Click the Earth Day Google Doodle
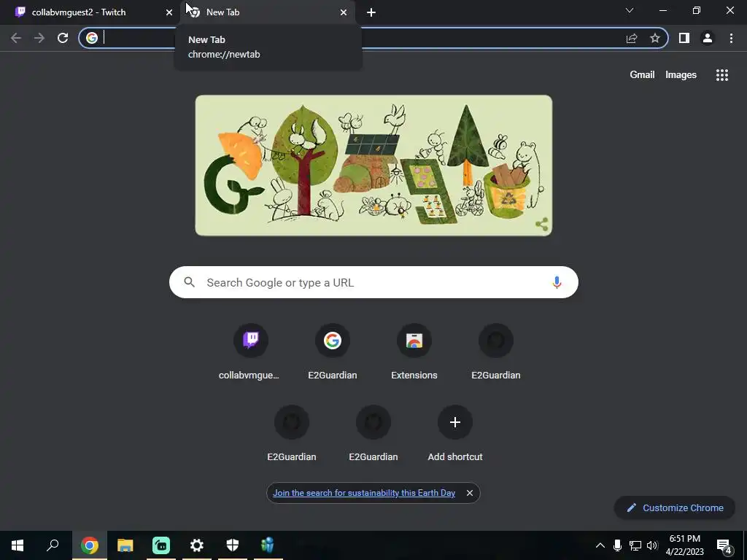Viewport: 747px width, 560px height. (x=373, y=166)
